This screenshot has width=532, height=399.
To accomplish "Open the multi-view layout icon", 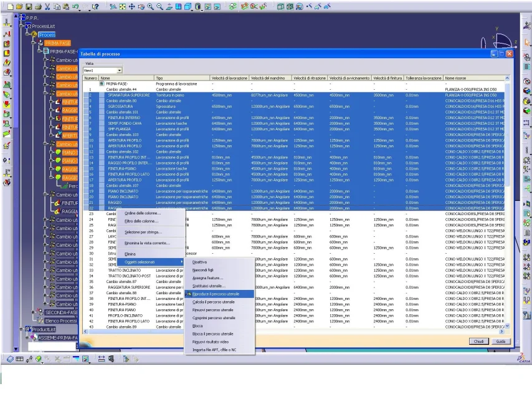I will click(178, 6).
